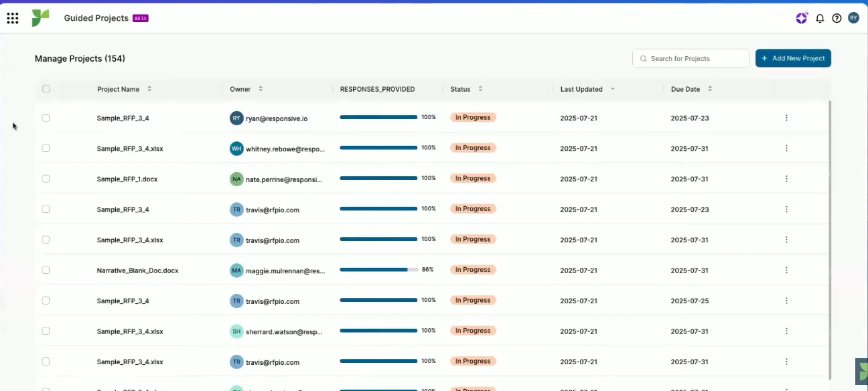Expand the Last Updated sort chevron

pos(612,89)
